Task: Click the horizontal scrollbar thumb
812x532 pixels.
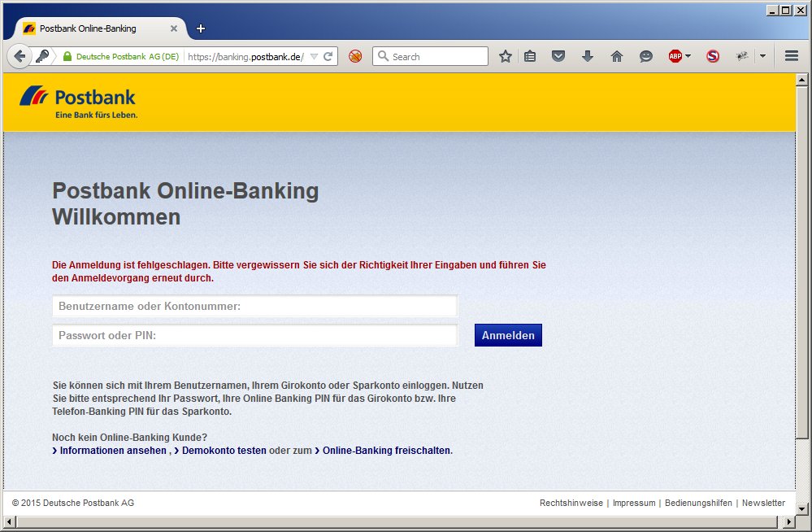Action: pos(397,521)
